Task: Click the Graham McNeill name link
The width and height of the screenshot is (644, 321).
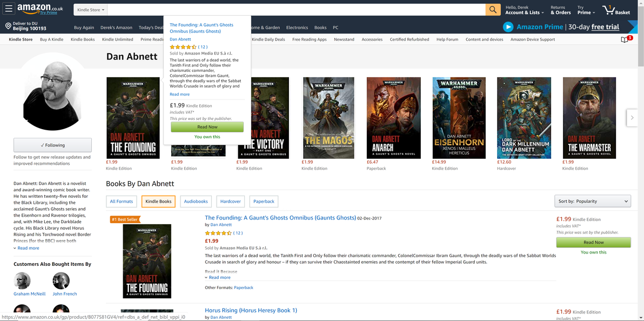Action: pyautogui.click(x=30, y=294)
